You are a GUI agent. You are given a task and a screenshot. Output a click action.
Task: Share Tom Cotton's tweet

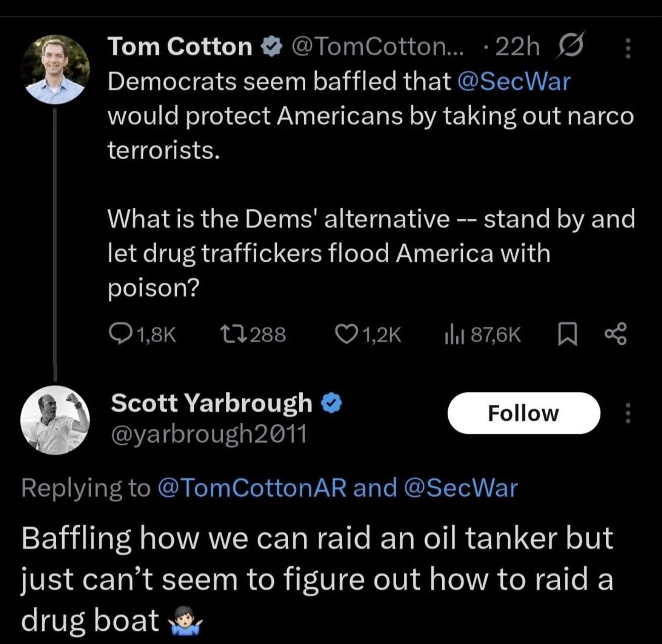616,334
